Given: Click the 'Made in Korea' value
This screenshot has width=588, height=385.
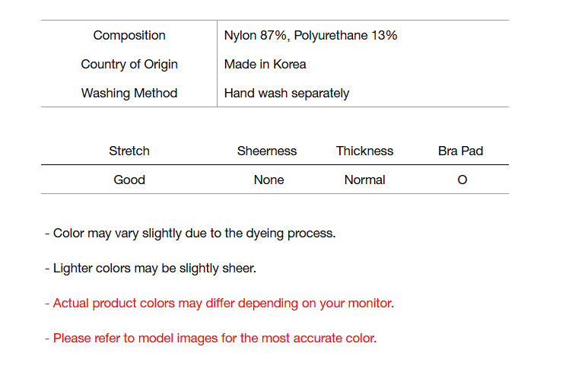Looking at the screenshot, I should [x=265, y=64].
